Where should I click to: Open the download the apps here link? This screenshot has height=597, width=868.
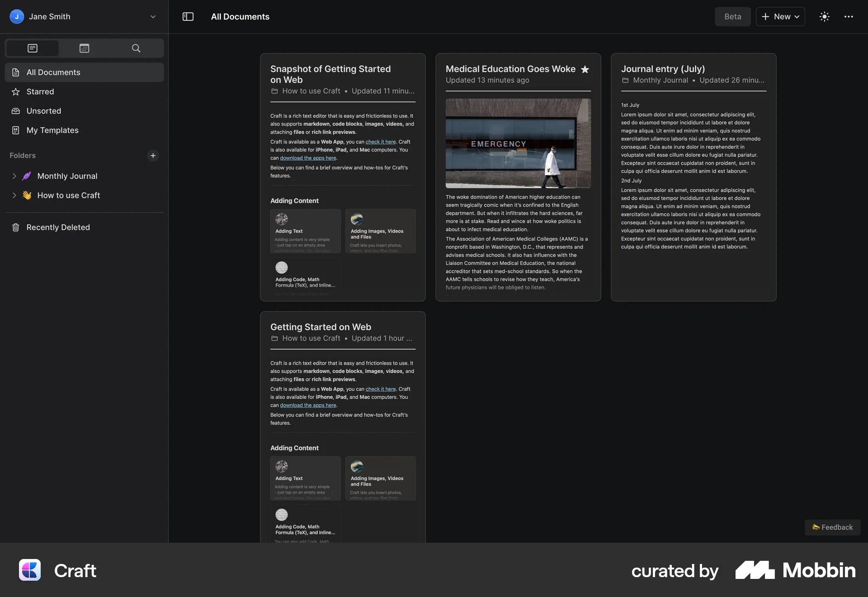[308, 158]
